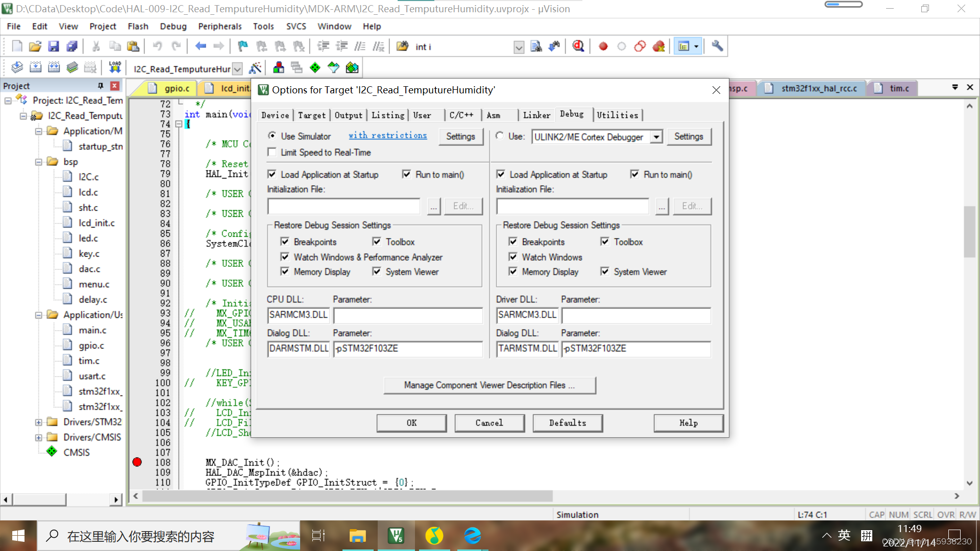Screen dimensions: 980x551
Task: Select the ULINK2/ME debugger Use radio button
Action: (500, 136)
